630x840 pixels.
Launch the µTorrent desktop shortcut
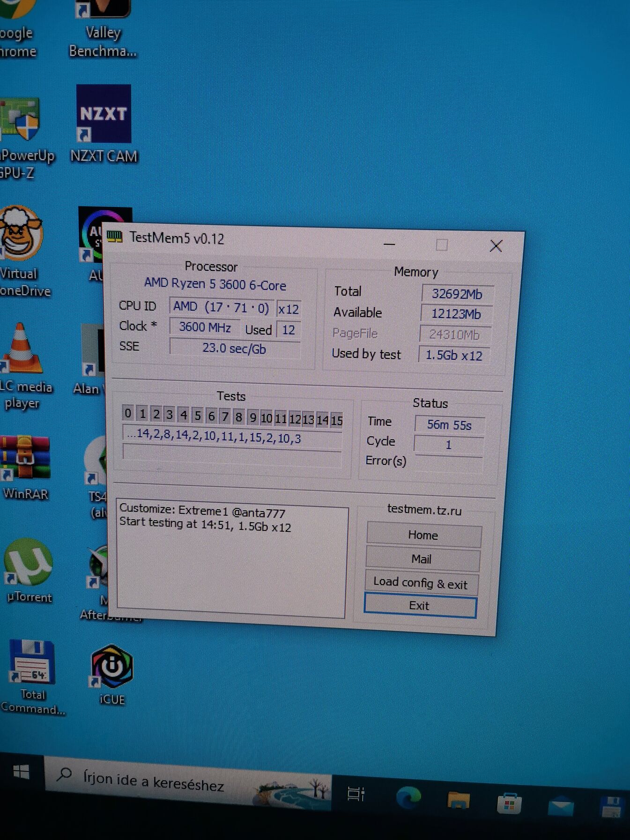point(28,570)
